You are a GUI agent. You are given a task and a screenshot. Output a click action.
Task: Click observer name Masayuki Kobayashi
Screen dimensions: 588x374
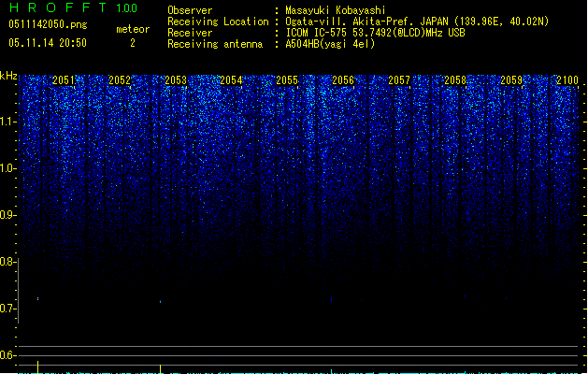tap(336, 10)
